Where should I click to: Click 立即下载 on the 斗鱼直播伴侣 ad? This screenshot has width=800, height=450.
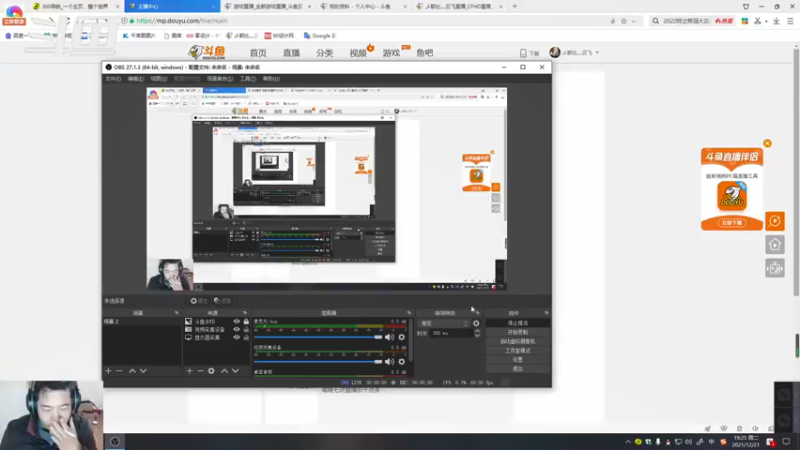[732, 223]
